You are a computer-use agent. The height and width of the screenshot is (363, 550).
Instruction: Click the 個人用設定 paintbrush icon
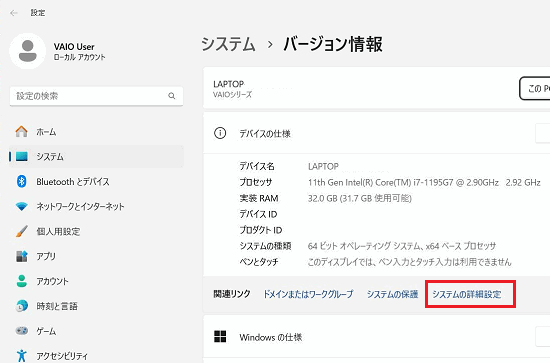pos(21,231)
